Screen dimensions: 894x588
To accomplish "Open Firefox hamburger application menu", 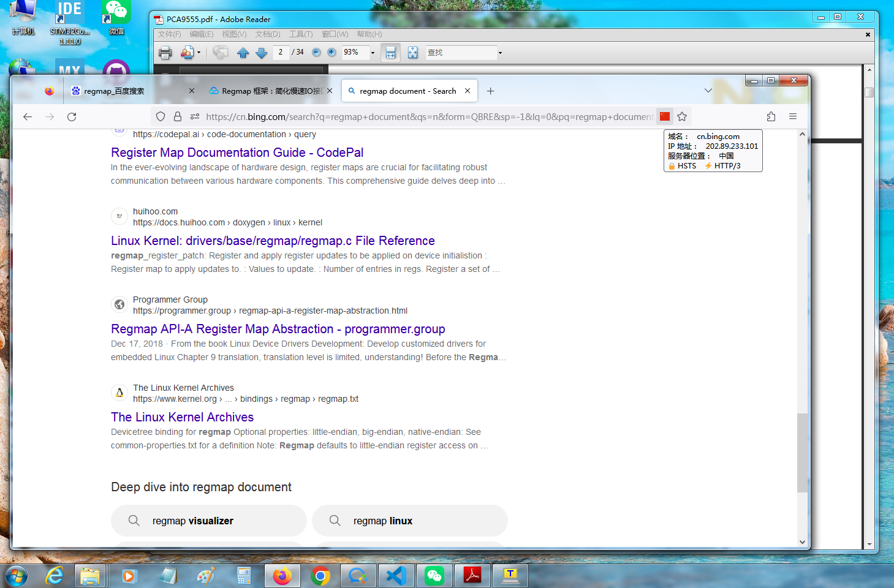I will click(793, 116).
